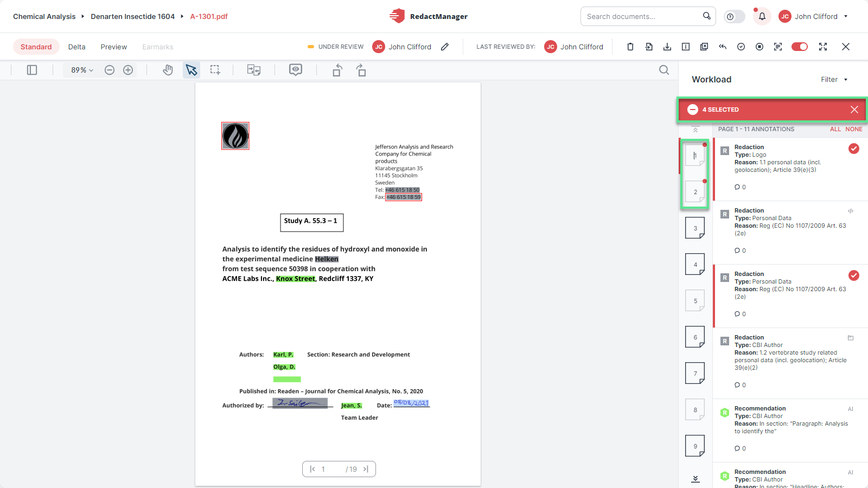The height and width of the screenshot is (488, 868).
Task: Click the import document icon
Action: coord(649,47)
